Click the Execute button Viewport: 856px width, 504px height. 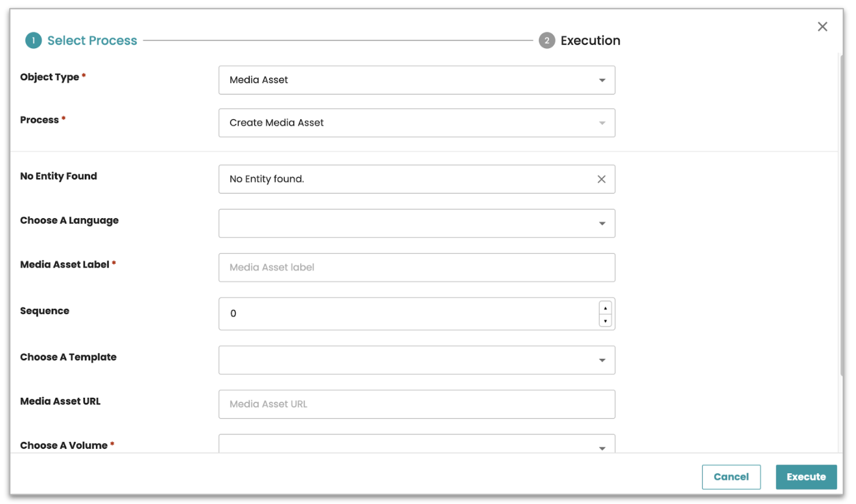pyautogui.click(x=806, y=477)
